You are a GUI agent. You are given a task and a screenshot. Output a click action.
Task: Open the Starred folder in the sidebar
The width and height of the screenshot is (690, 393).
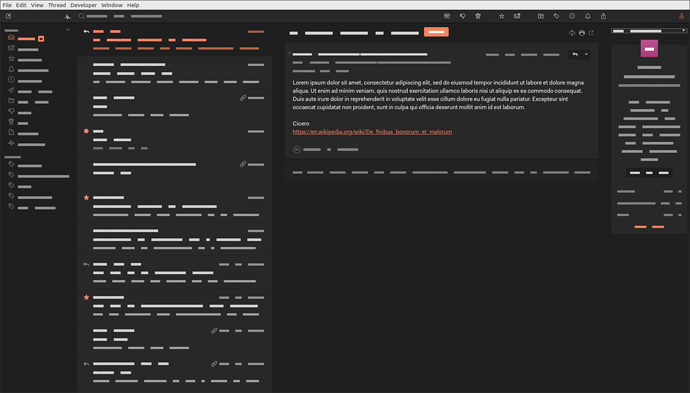point(11,59)
